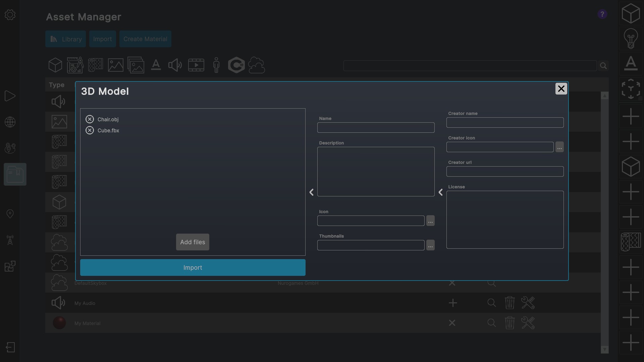Select the dashed cube in right panel
644x362 pixels.
(631, 89)
